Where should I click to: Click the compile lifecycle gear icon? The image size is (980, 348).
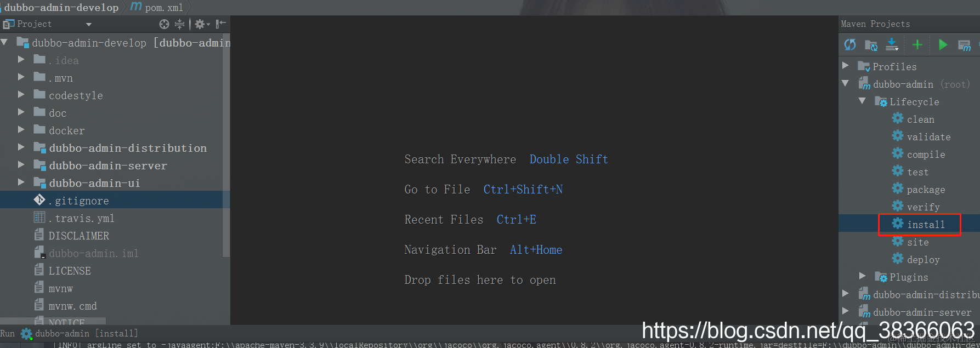pyautogui.click(x=897, y=153)
